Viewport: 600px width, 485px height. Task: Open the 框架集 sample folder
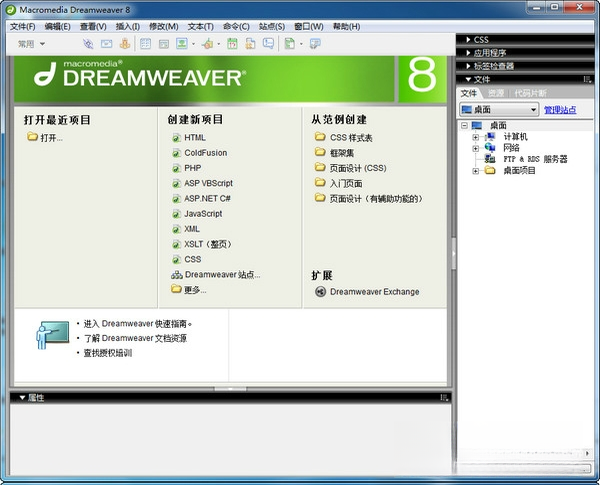click(x=334, y=153)
